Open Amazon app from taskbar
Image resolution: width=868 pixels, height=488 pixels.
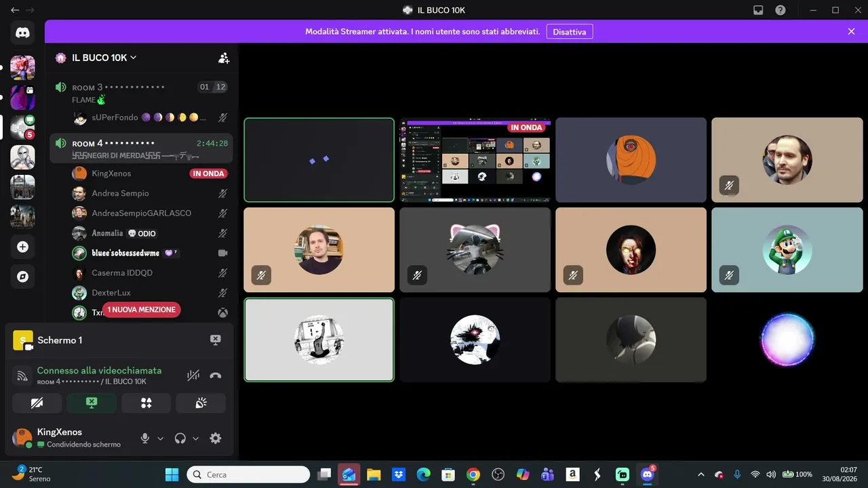(572, 474)
